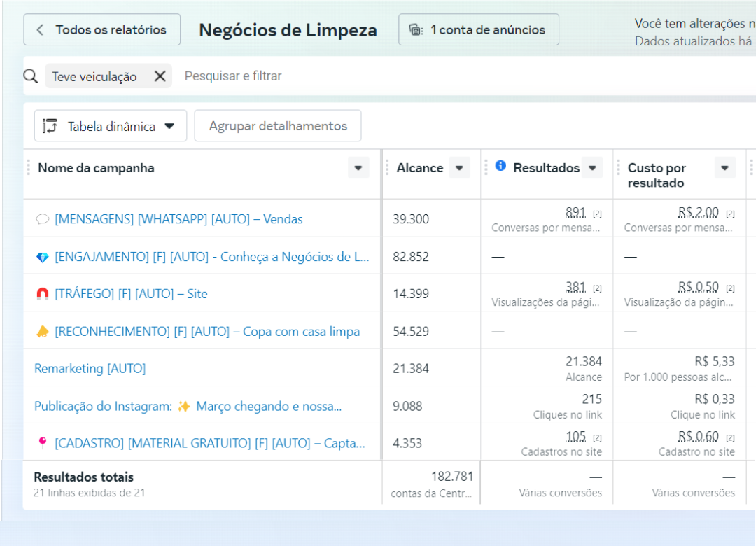Click the search magnifier icon
The width and height of the screenshot is (756, 546).
[x=31, y=76]
